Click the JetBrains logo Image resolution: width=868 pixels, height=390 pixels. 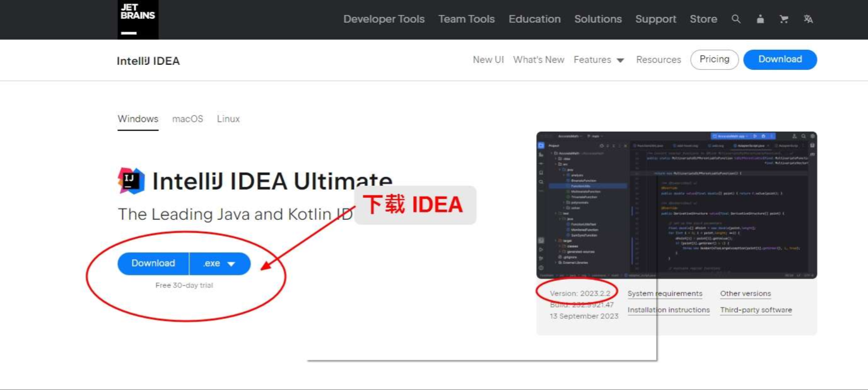pos(138,20)
